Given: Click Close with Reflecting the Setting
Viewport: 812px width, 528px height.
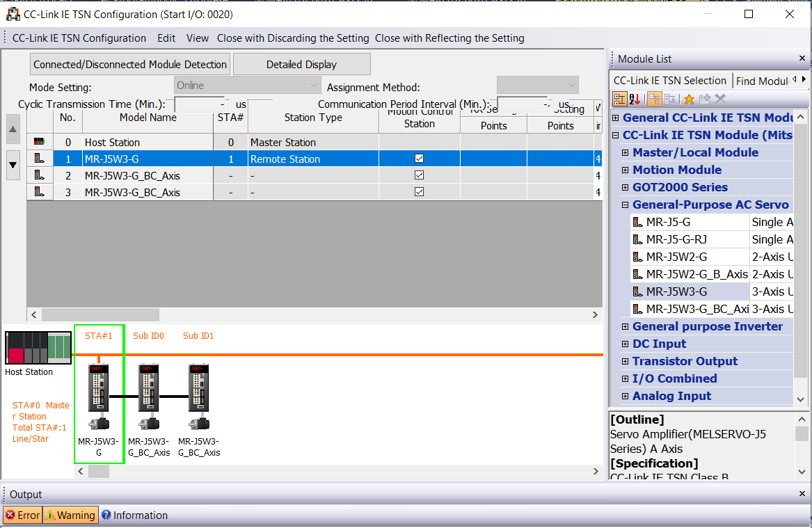Looking at the screenshot, I should 449,38.
